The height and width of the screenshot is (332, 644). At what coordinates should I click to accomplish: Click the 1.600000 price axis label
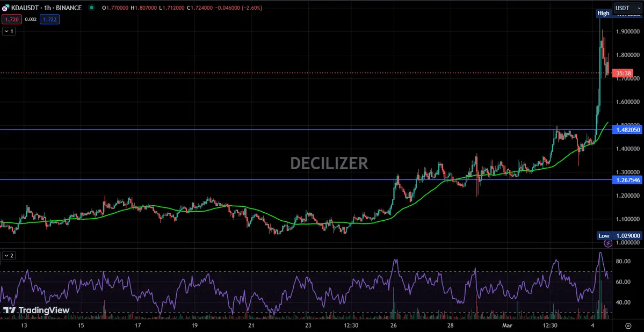coord(628,102)
